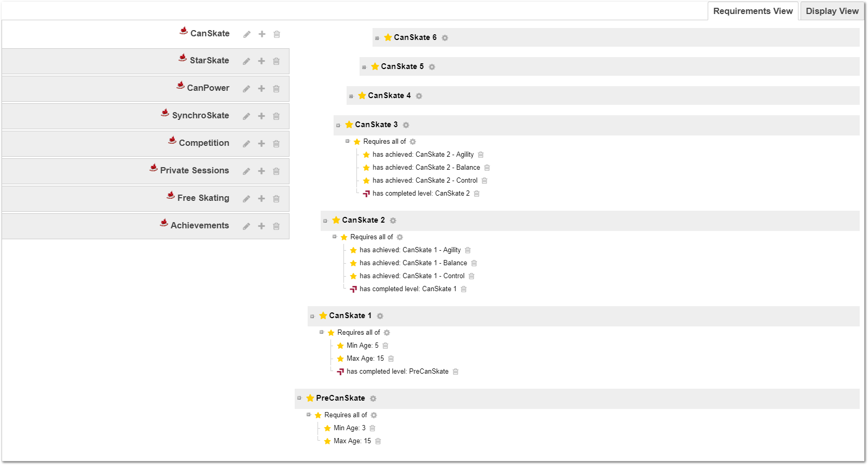The height and width of the screenshot is (465, 868).
Task: Edit the Private Sessions entry
Action: 246,171
